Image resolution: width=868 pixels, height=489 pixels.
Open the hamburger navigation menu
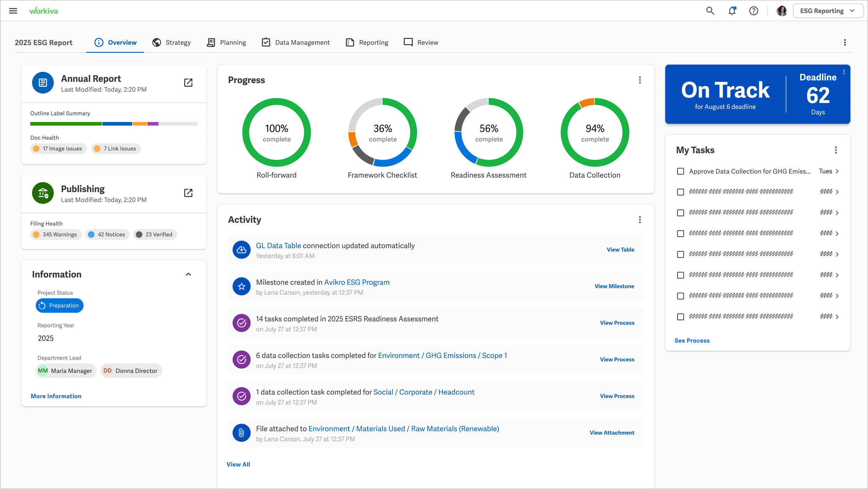(13, 11)
